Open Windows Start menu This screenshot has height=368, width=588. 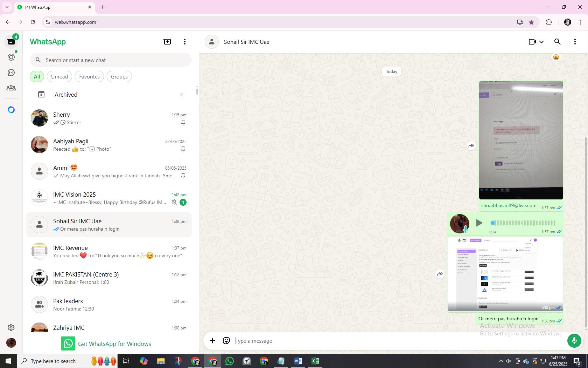[8, 361]
